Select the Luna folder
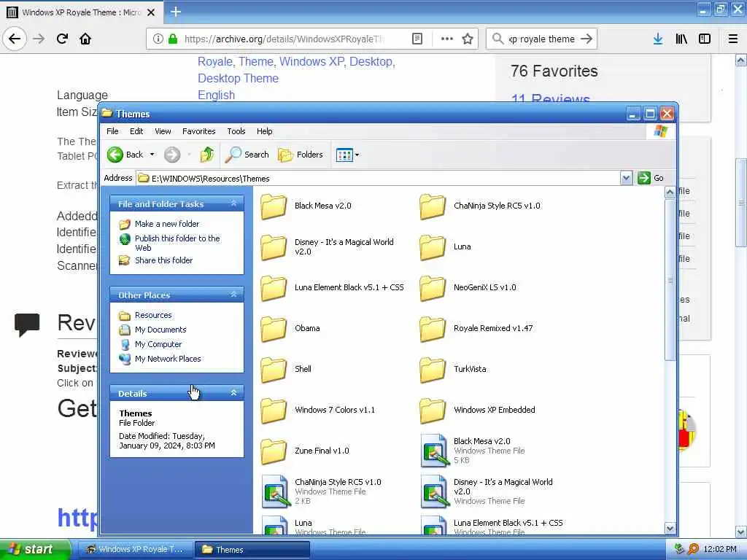This screenshot has height=560, width=747. 446,246
